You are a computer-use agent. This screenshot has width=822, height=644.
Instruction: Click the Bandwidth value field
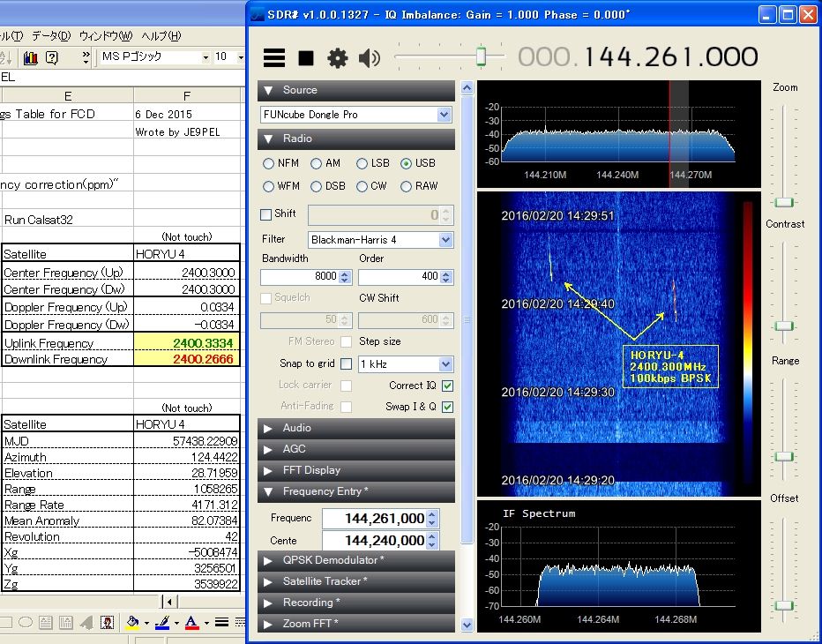[300, 276]
